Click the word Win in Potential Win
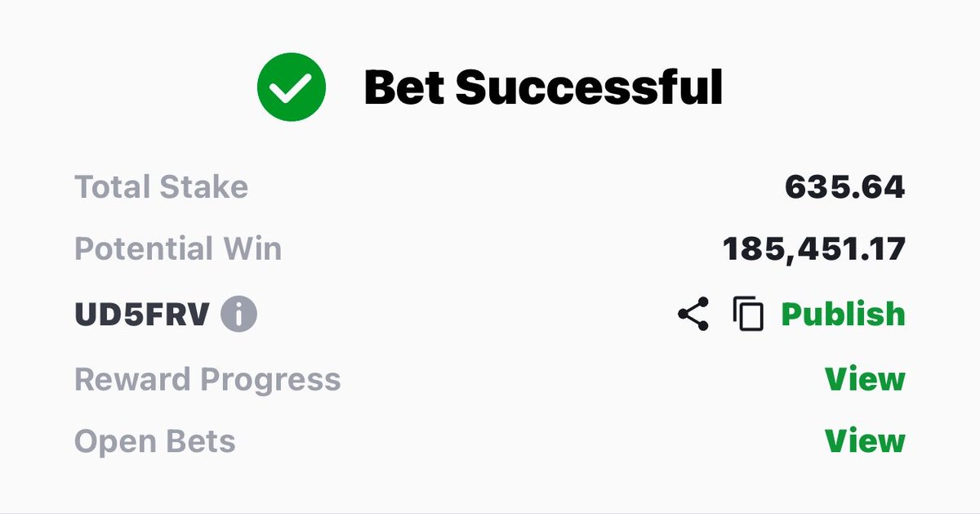980x514 pixels. (254, 249)
